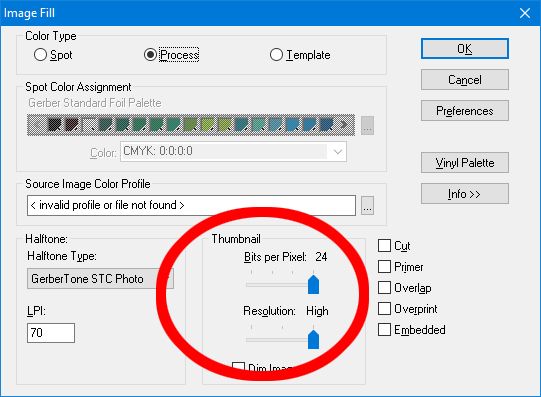
Task: Open the Vinyl Palette
Action: point(464,162)
